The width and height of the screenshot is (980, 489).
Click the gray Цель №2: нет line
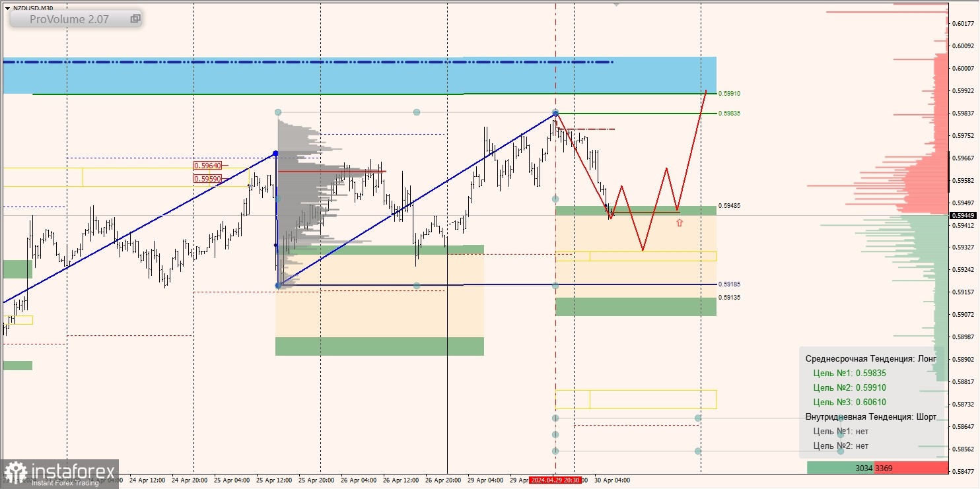tap(841, 445)
